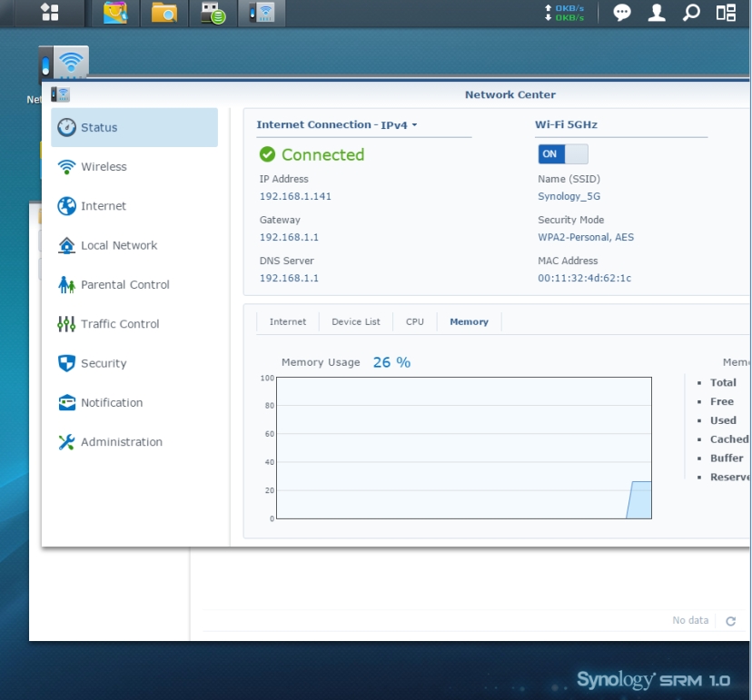The height and width of the screenshot is (700, 752).
Task: Click the refresh icon beside No data
Action: [x=730, y=621]
